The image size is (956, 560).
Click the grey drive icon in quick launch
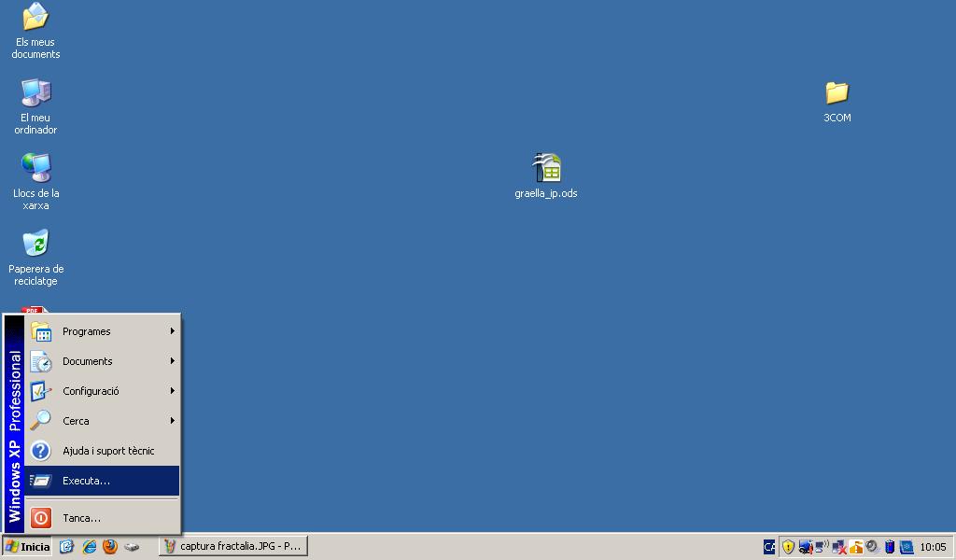click(131, 547)
